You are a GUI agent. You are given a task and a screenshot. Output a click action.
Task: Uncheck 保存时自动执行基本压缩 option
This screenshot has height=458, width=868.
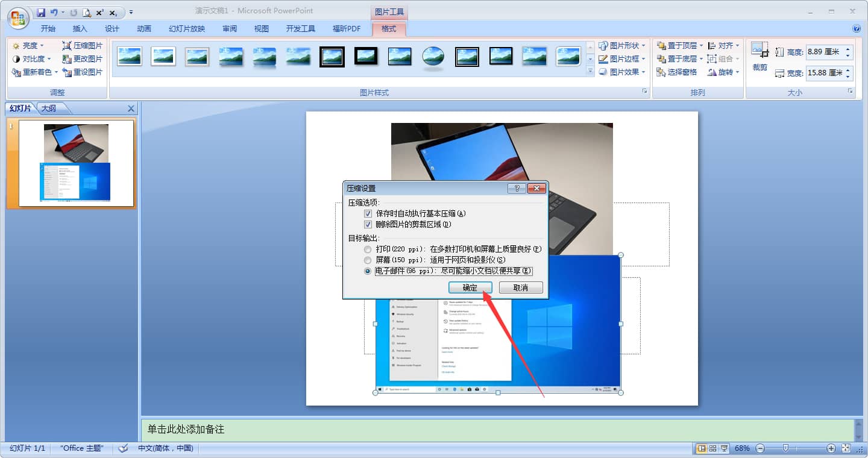(368, 213)
